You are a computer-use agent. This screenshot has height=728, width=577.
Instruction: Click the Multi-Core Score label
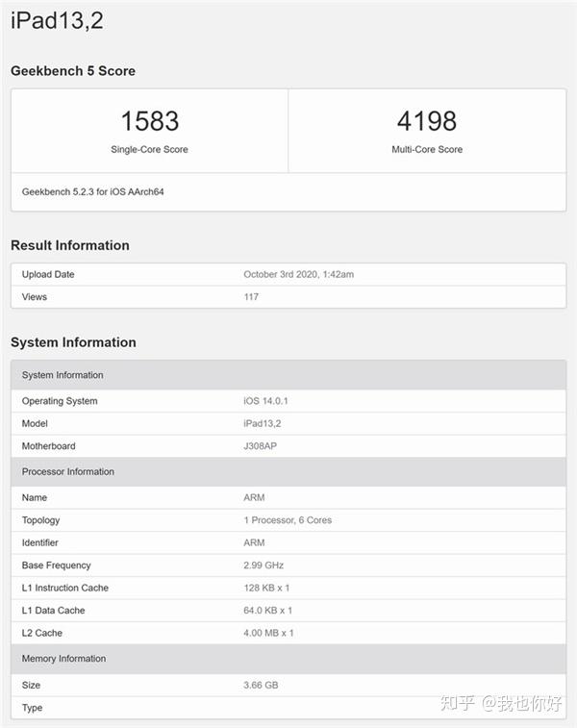(x=427, y=149)
